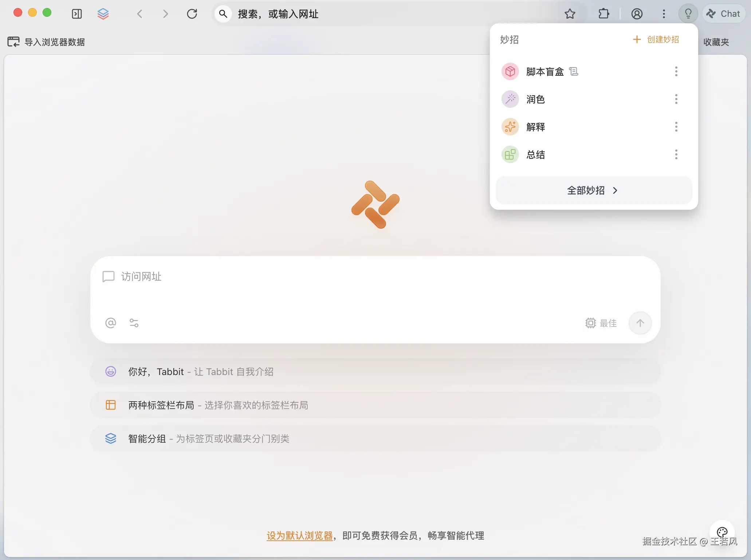Open the three-dot browser menu in toolbar
The image size is (751, 560).
tap(664, 14)
